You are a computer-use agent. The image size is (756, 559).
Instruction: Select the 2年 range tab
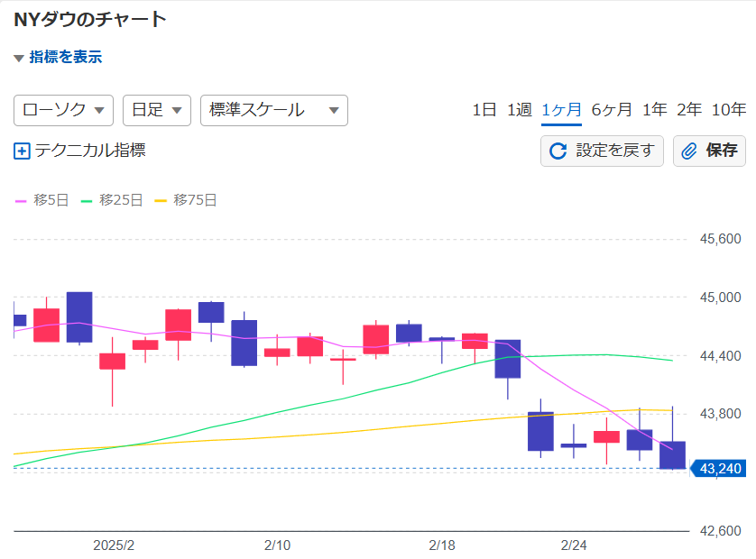point(689,110)
